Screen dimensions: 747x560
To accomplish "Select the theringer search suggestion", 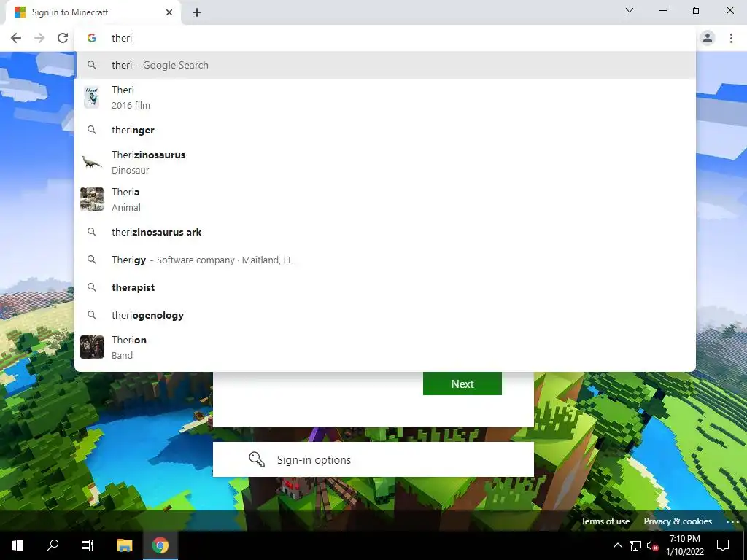I will point(385,130).
